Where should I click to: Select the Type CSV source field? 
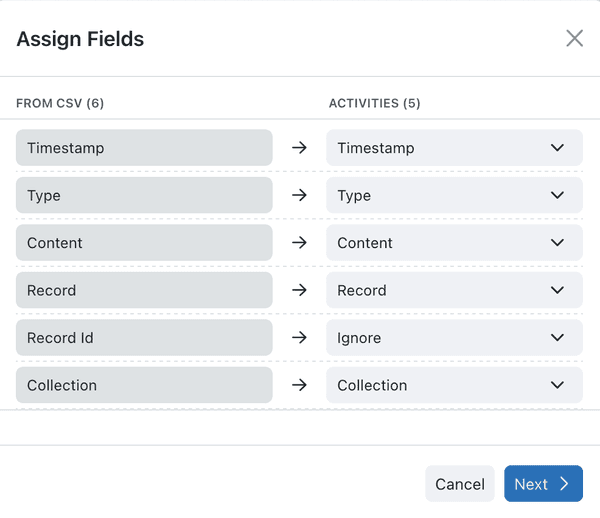[x=144, y=195]
